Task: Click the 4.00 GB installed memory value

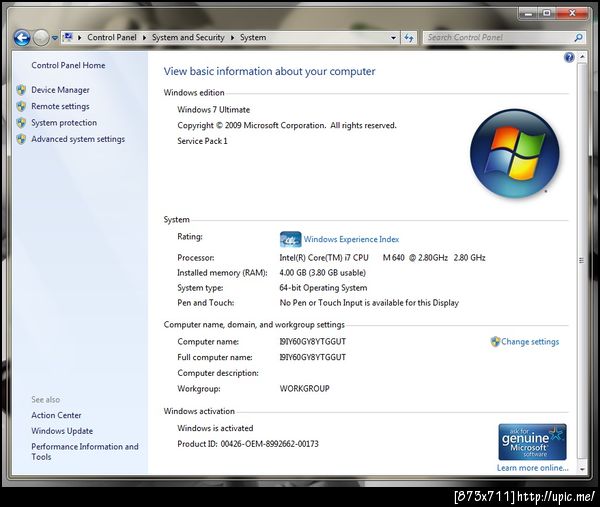Action: click(x=323, y=273)
